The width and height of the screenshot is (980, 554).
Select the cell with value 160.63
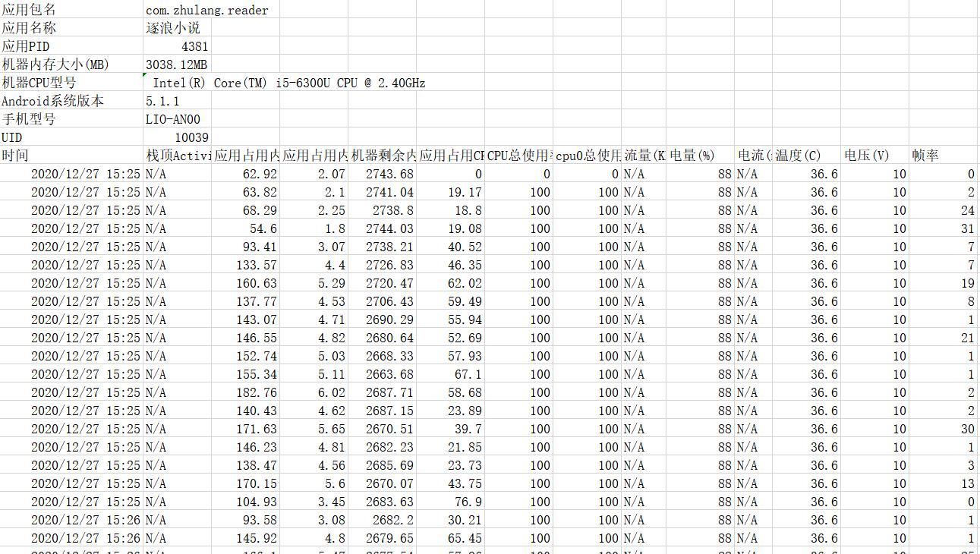pos(246,283)
